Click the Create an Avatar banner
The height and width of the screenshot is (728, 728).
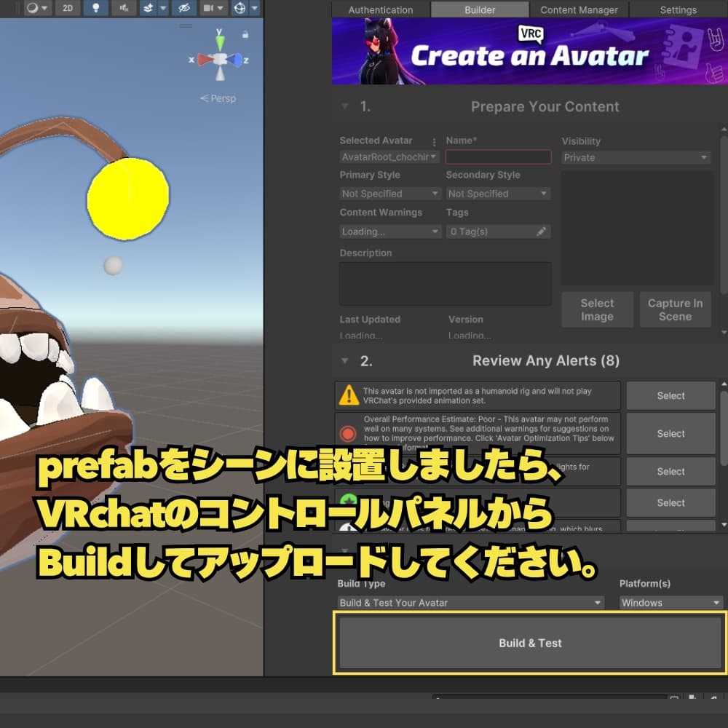tap(530, 52)
